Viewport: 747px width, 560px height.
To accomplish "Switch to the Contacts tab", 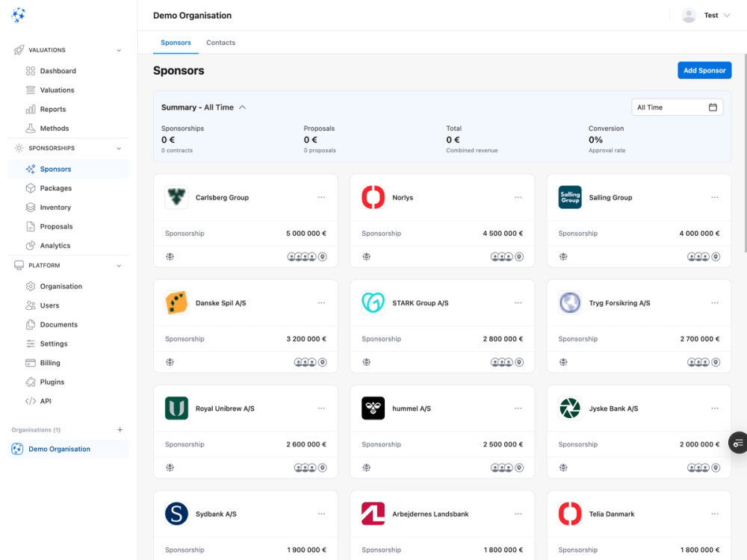I will point(220,43).
